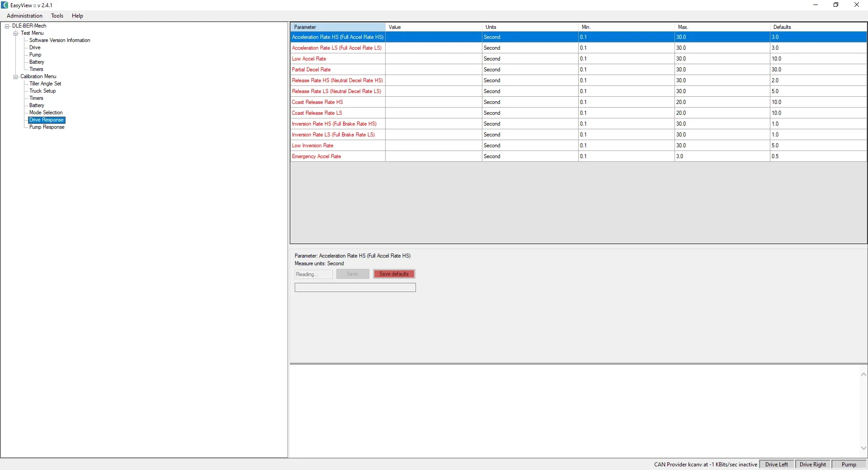The width and height of the screenshot is (868, 470).
Task: Click Min cell of Release Rate LS
Action: pyautogui.click(x=626, y=91)
